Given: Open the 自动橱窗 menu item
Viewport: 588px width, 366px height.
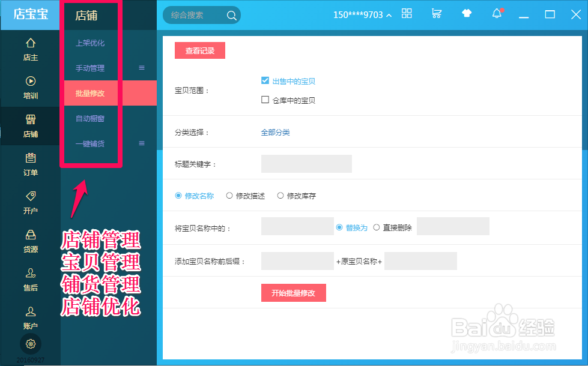Looking at the screenshot, I should pyautogui.click(x=90, y=118).
